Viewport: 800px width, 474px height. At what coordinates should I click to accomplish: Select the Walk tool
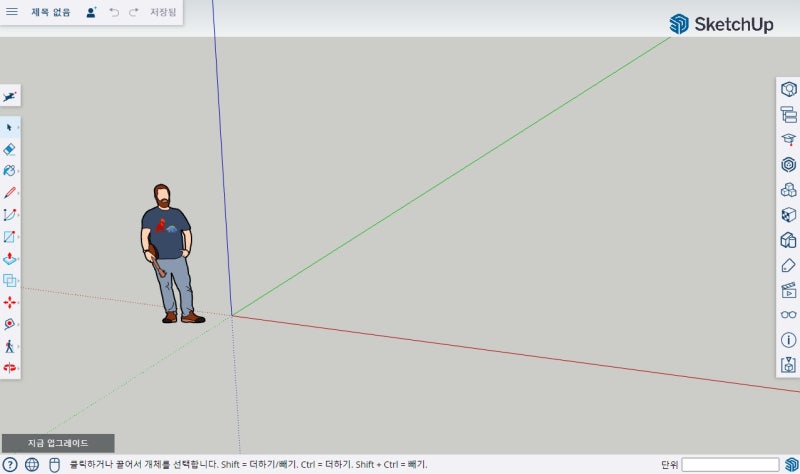[9, 346]
